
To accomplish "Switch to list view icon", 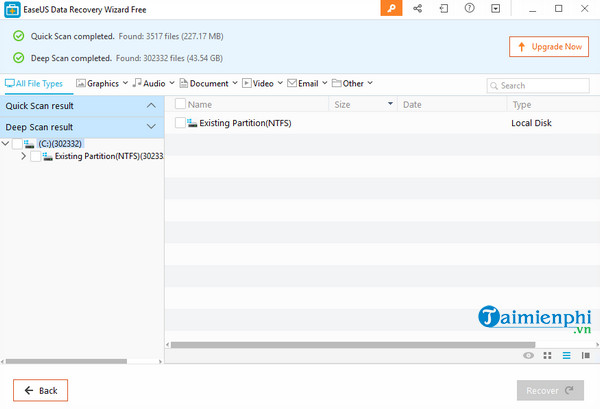I will 566,355.
